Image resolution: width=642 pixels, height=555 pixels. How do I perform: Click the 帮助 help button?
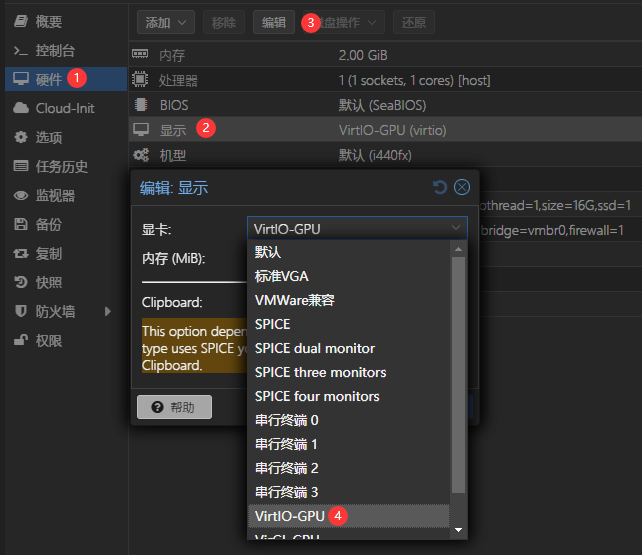(x=173, y=406)
